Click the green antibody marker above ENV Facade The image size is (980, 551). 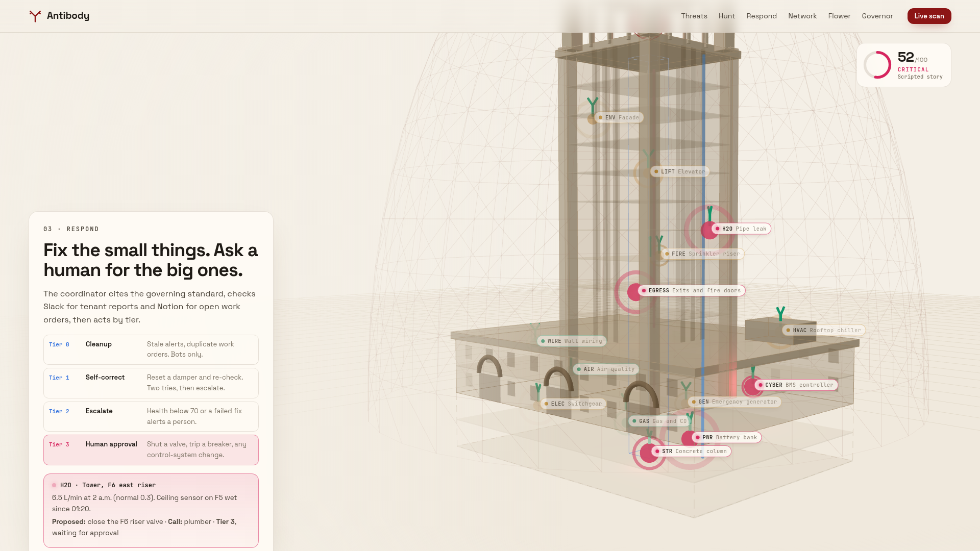tap(593, 106)
